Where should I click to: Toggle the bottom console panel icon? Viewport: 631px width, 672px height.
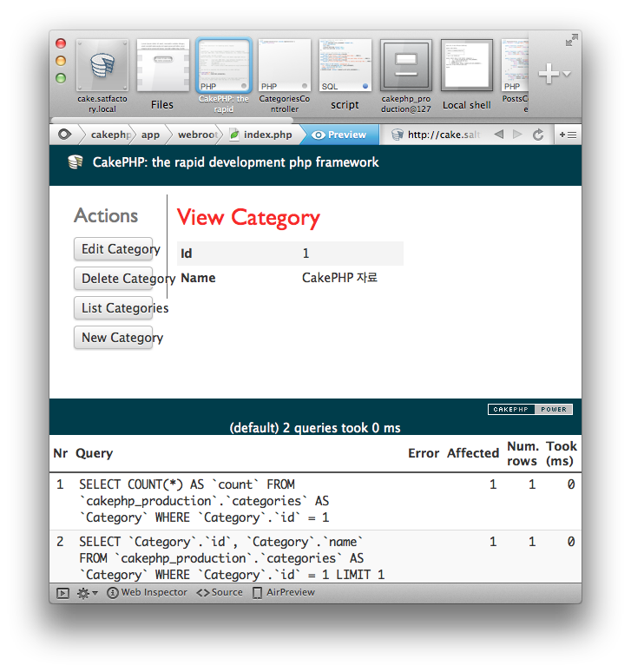pyautogui.click(x=62, y=593)
